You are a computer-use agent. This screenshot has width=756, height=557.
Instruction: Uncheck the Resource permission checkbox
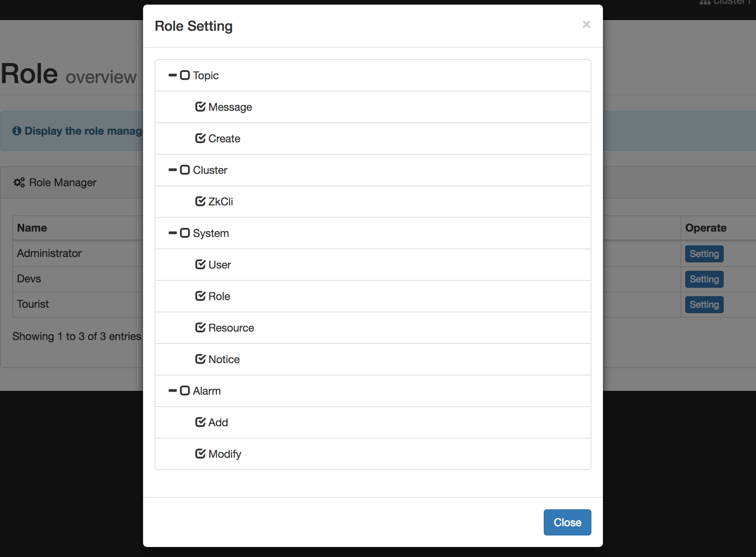tap(200, 327)
